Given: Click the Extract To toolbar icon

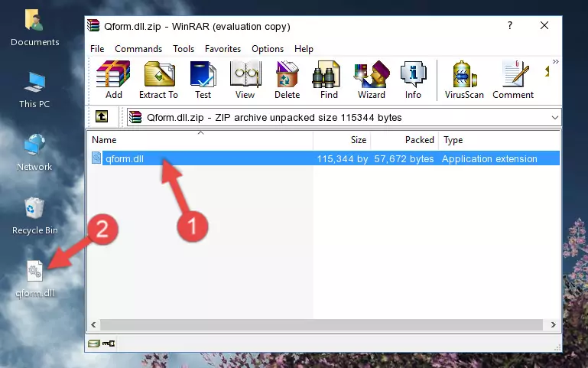Looking at the screenshot, I should click(x=158, y=80).
